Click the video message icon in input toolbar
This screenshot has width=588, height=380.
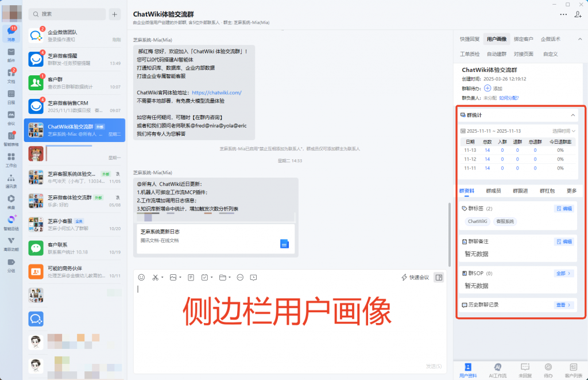click(x=253, y=277)
